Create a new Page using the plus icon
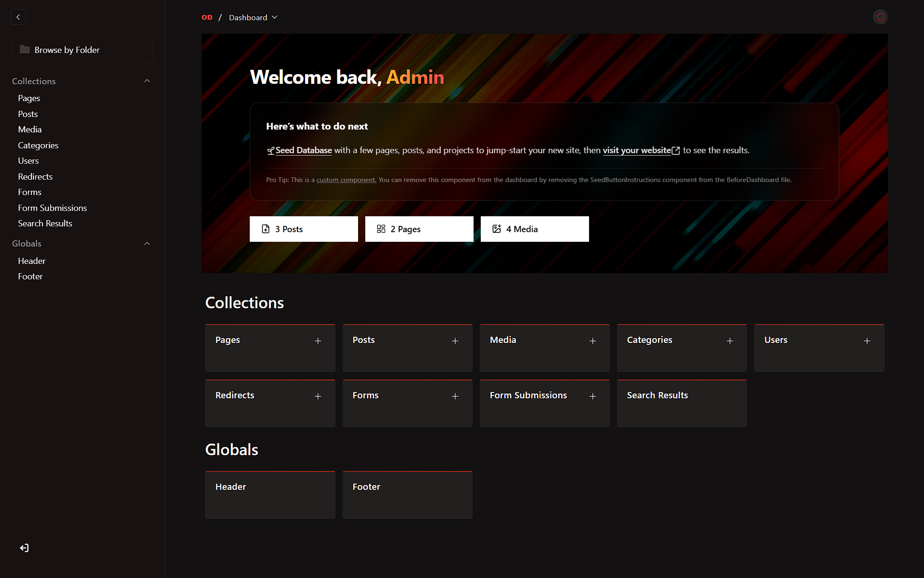924x578 pixels. 318,341
